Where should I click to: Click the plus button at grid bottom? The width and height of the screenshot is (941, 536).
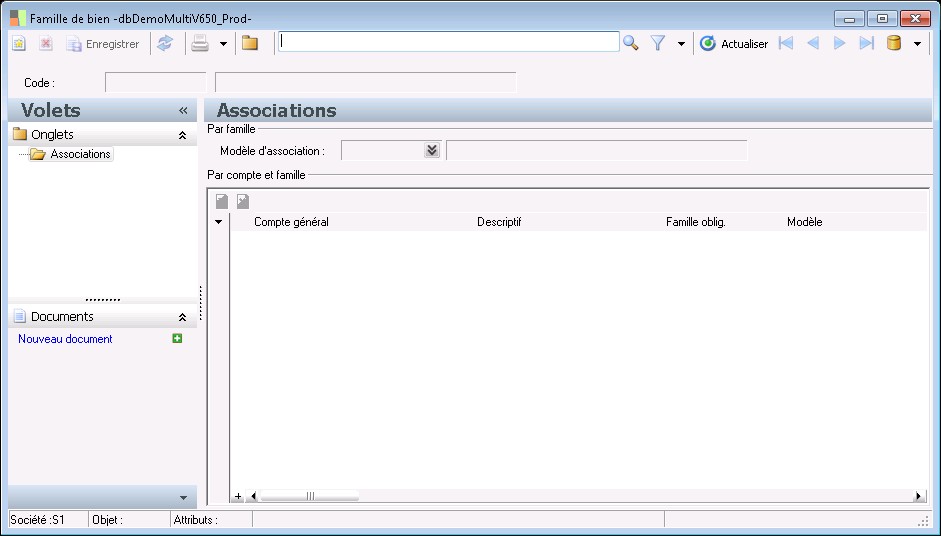point(238,496)
